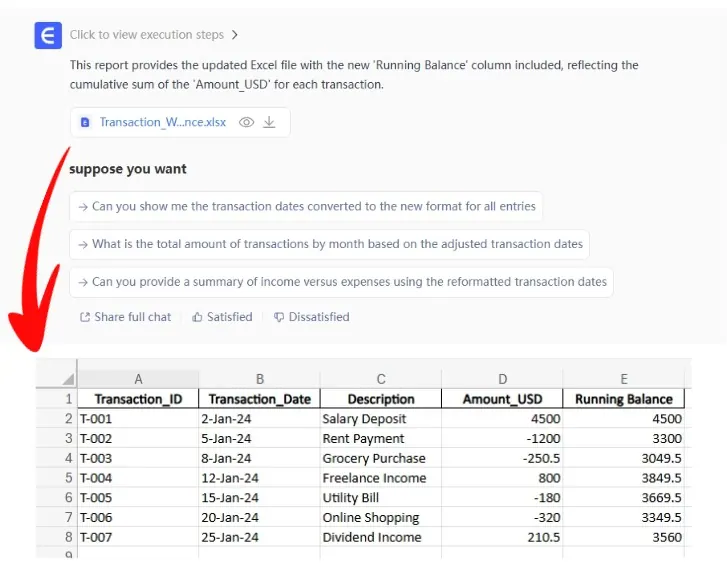
Task: Select suggestion about income versus expenses summary
Action: tap(341, 282)
